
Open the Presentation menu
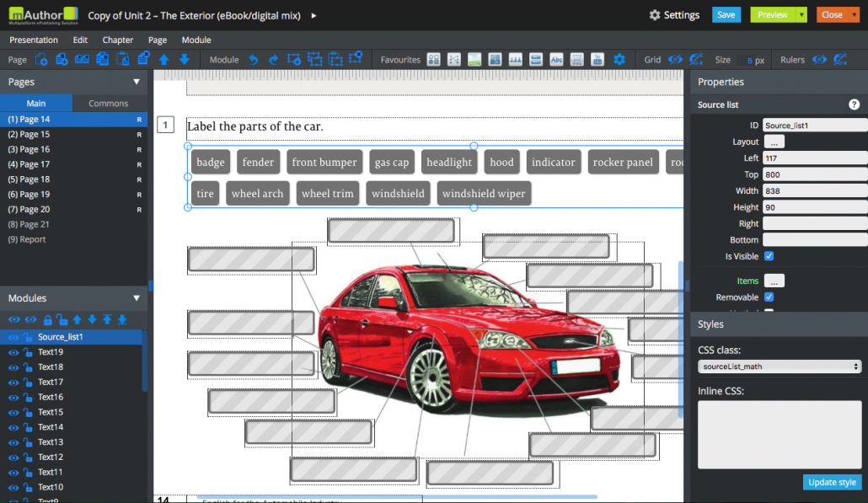coord(33,40)
